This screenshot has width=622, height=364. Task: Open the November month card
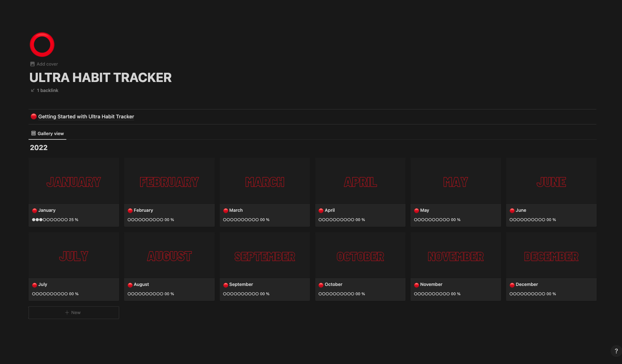455,256
